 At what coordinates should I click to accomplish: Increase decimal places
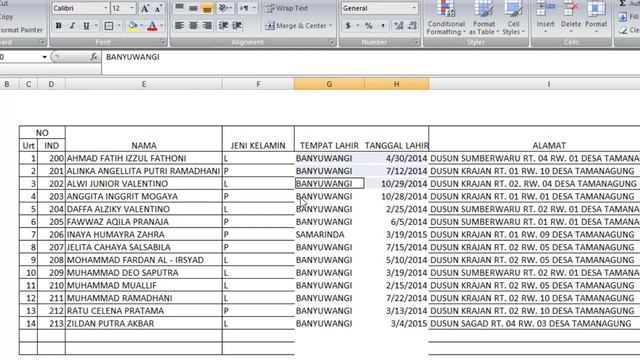[x=398, y=26]
